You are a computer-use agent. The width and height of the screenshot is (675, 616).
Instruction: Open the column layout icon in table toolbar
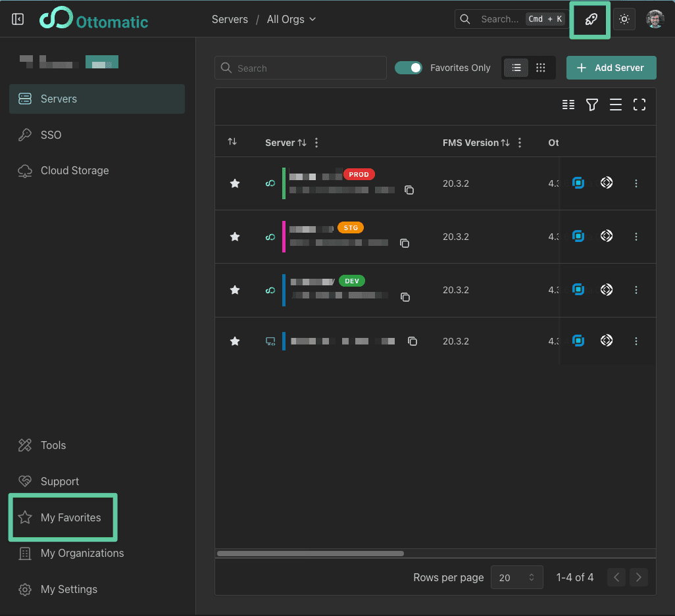tap(568, 105)
